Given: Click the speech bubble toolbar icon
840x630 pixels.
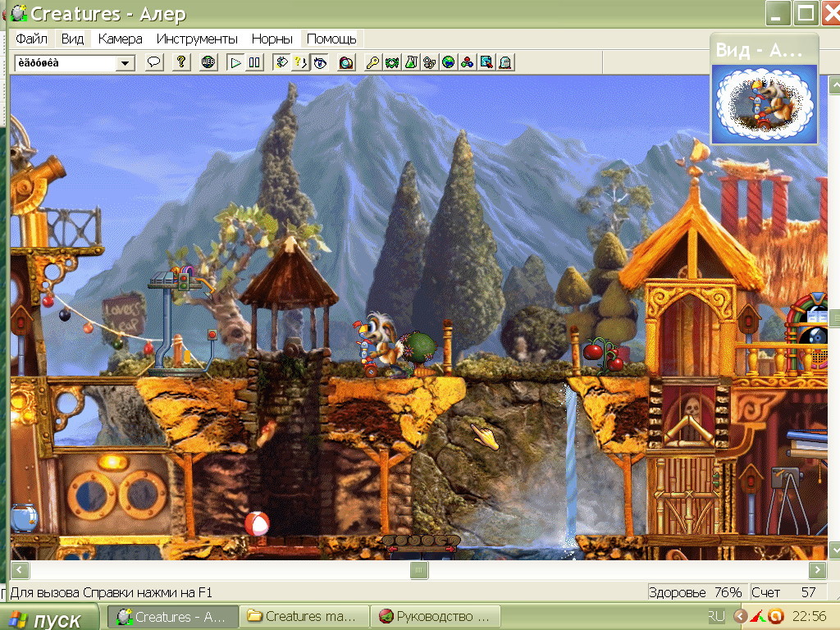Looking at the screenshot, I should coord(153,62).
